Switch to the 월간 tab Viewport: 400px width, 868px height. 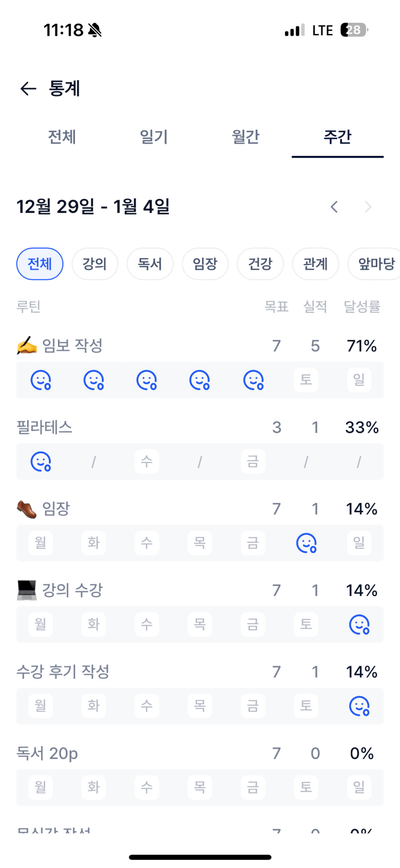click(246, 137)
